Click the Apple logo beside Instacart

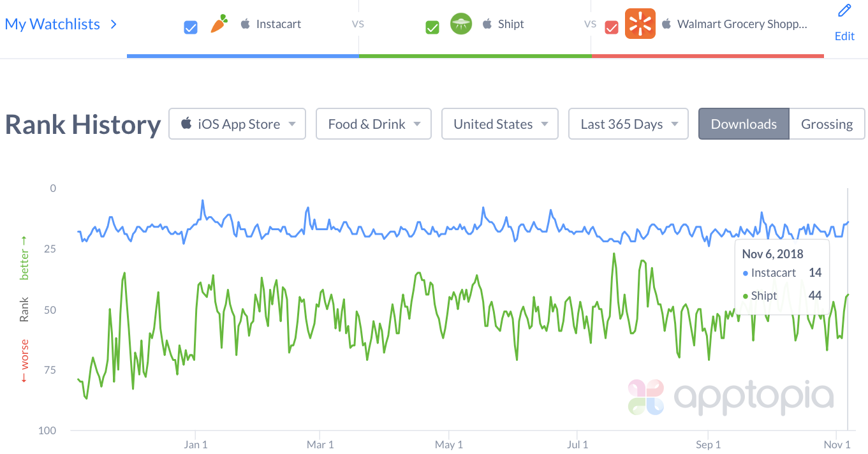[x=245, y=25]
